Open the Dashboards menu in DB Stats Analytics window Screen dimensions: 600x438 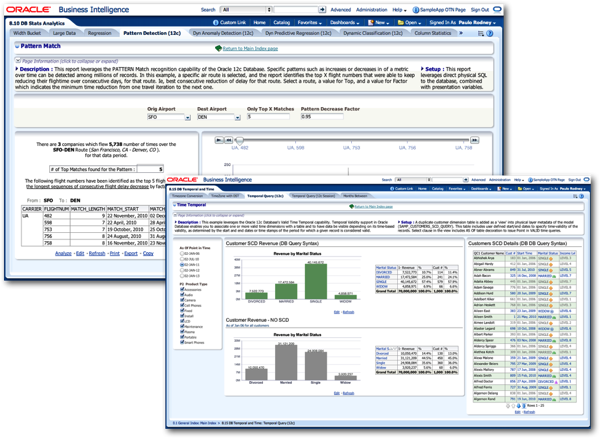[344, 23]
